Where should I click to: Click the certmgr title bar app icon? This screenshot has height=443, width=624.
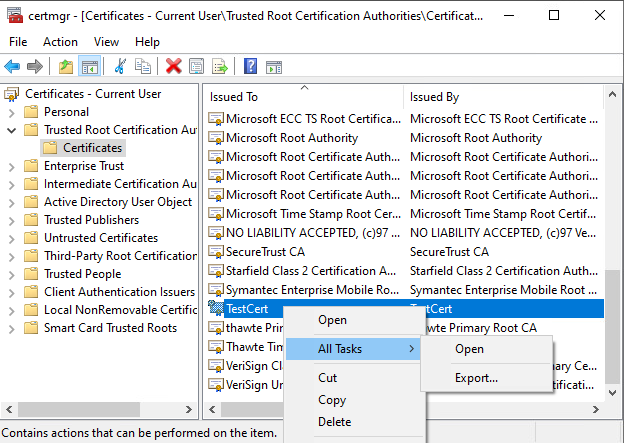(15, 15)
